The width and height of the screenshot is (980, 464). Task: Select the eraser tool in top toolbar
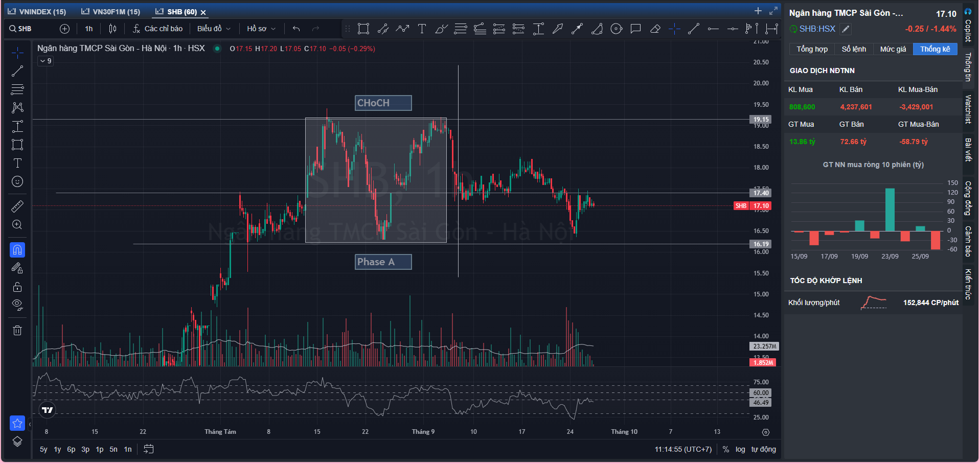point(655,29)
